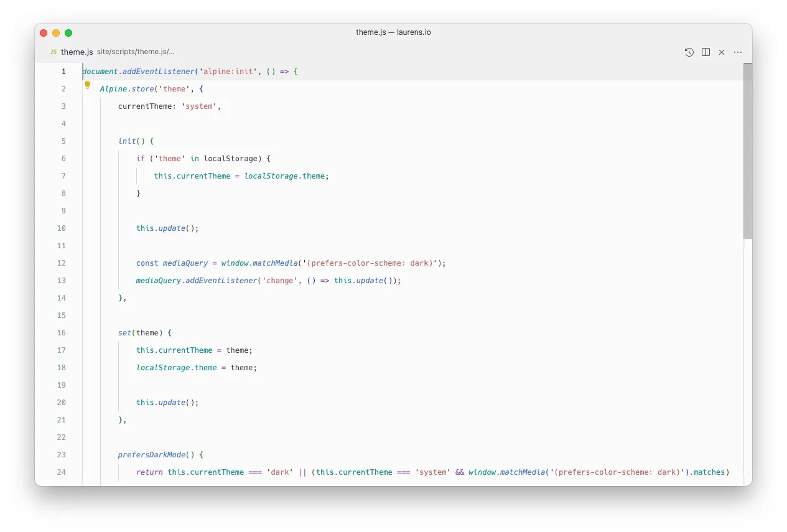Screen dimensions: 787x532
Task: Click the lightbulb code action on line 2
Action: [x=87, y=85]
